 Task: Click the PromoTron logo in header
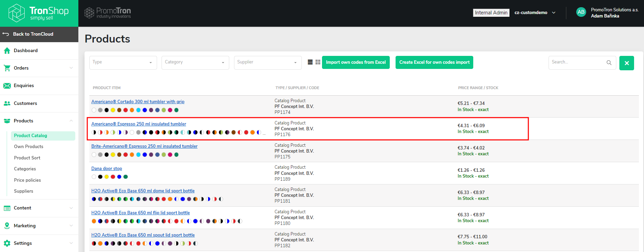click(107, 13)
